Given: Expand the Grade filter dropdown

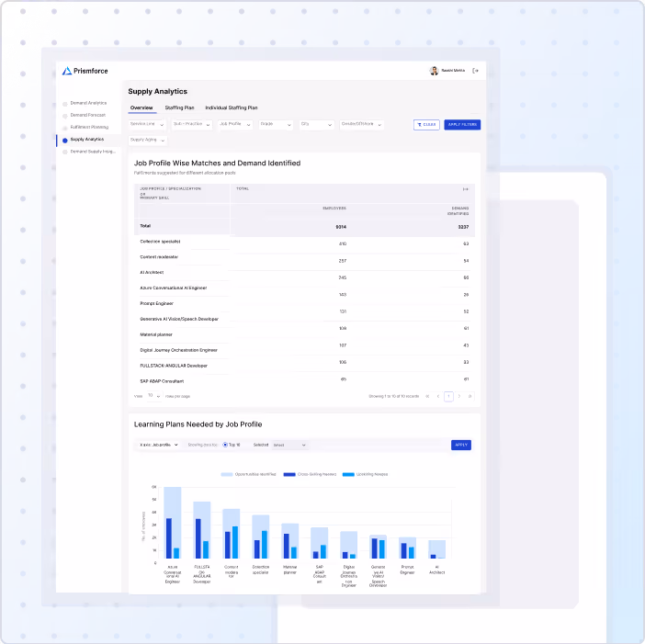Looking at the screenshot, I should pyautogui.click(x=276, y=124).
